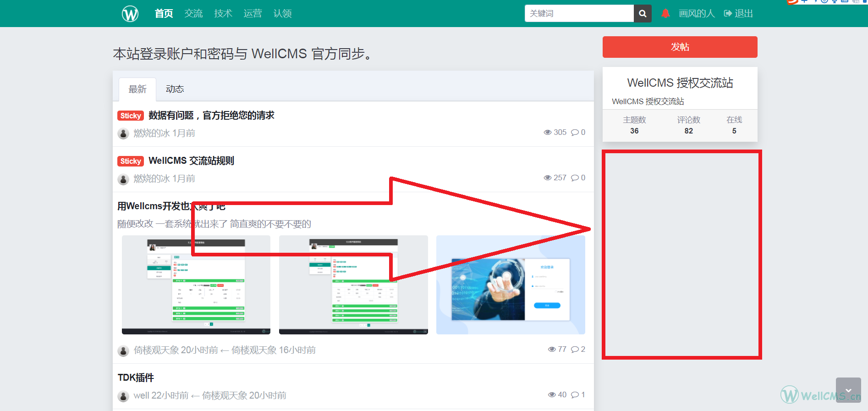
Task: Open the 运营 navigation item
Action: click(253, 13)
